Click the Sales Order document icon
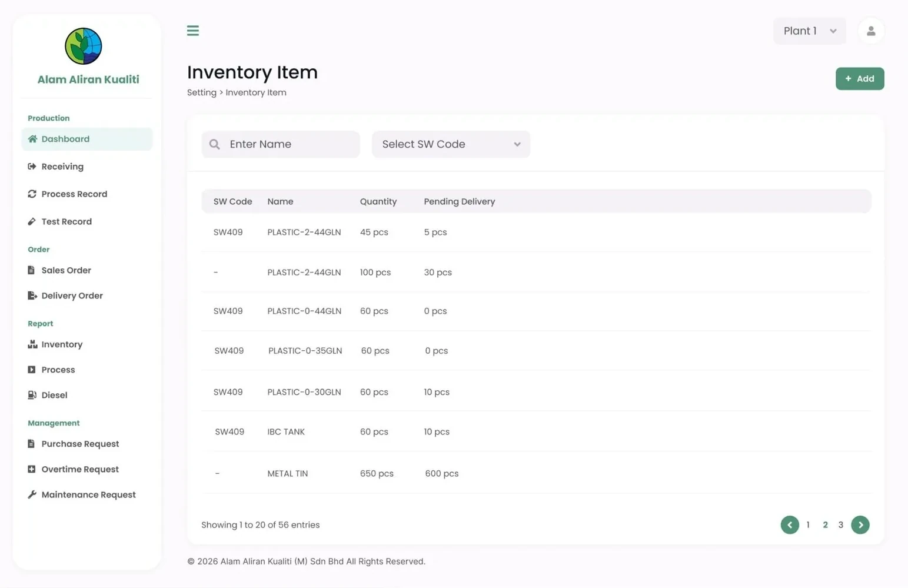908x588 pixels. tap(31, 270)
